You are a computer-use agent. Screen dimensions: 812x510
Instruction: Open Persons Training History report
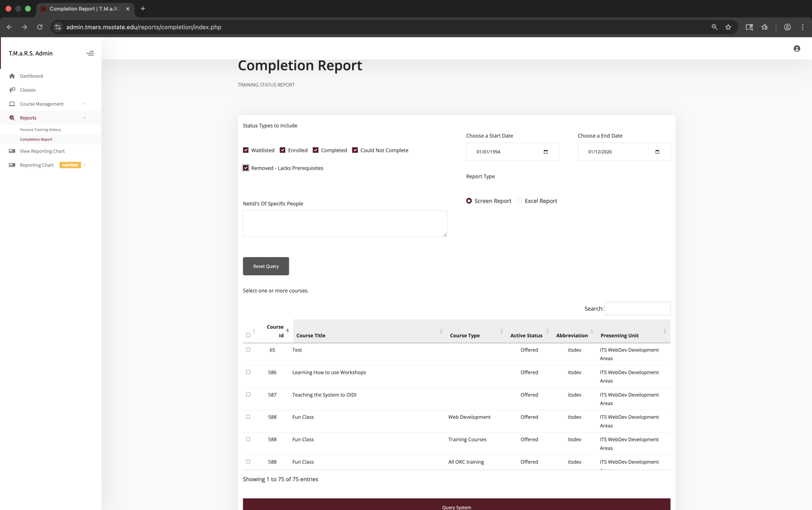(40, 130)
